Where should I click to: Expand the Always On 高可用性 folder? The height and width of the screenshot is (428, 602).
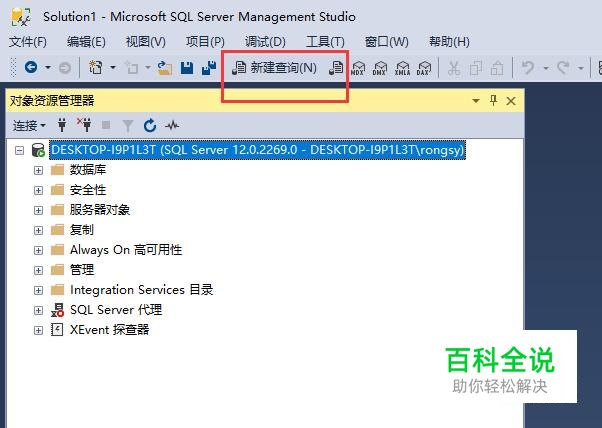(x=38, y=250)
